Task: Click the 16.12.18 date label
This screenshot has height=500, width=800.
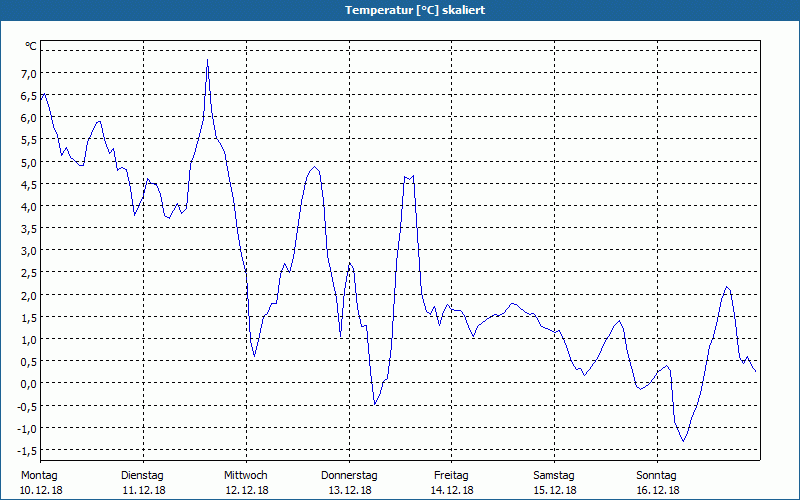Action: tap(657, 490)
